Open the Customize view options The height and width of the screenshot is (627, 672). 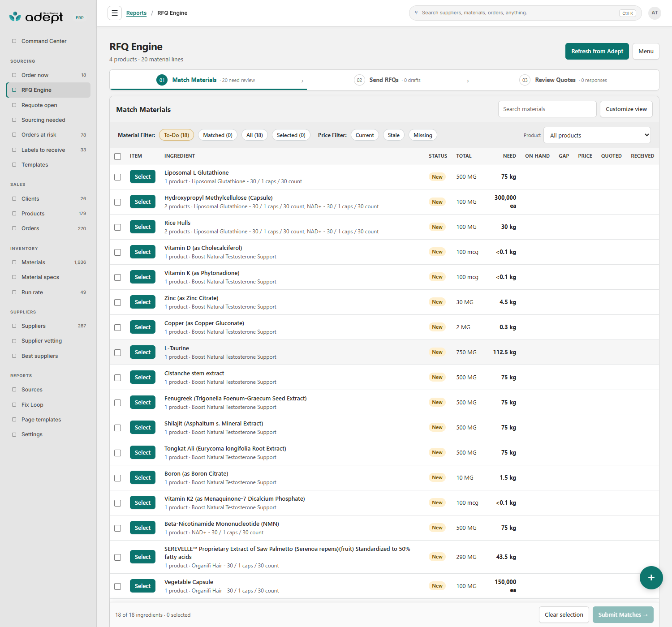point(626,109)
